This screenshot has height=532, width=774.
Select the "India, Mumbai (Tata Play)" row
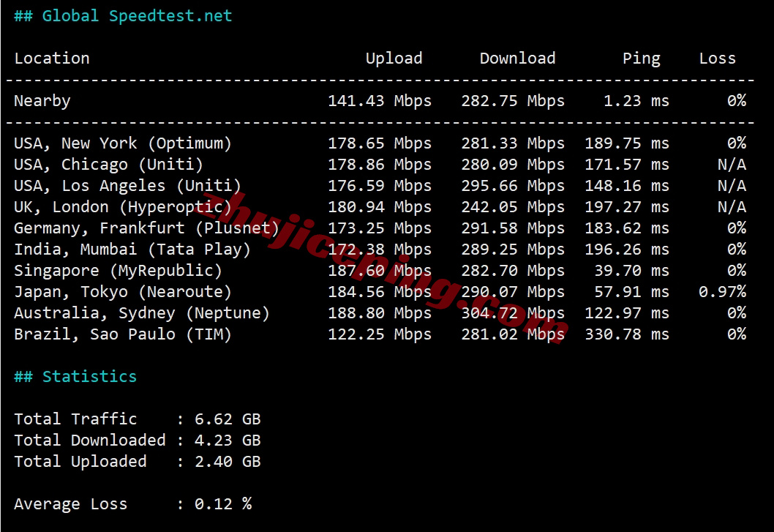(x=134, y=249)
